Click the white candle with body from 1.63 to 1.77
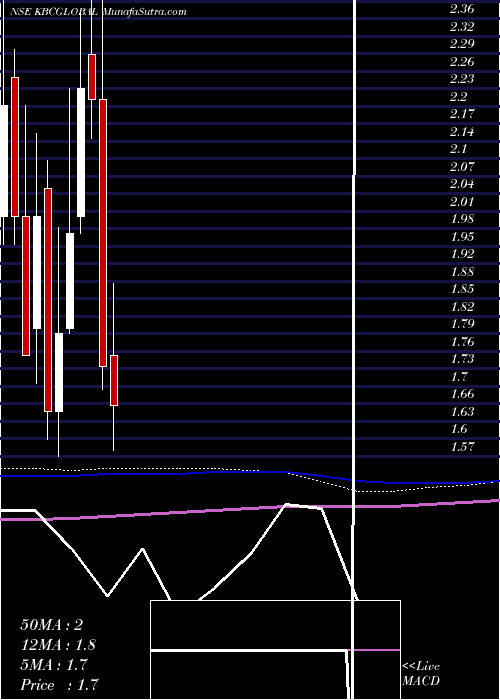Image resolution: width=500 pixels, height=700 pixels. click(x=59, y=372)
